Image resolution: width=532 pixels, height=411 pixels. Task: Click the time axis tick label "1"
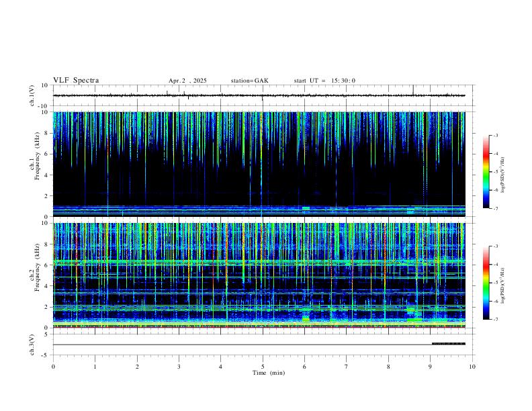tap(95, 367)
